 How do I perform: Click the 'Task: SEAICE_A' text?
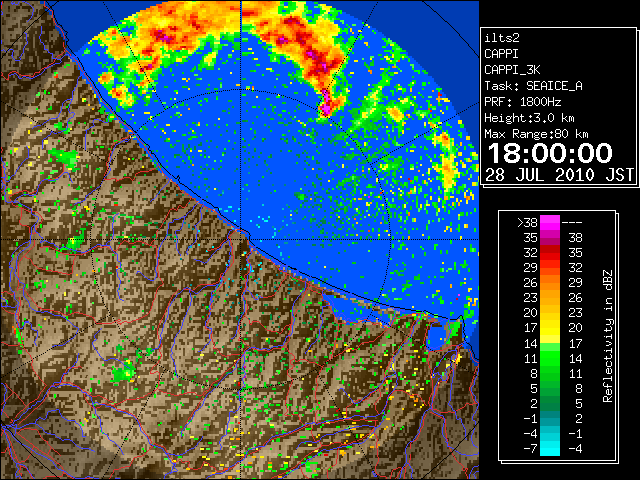tap(533, 86)
